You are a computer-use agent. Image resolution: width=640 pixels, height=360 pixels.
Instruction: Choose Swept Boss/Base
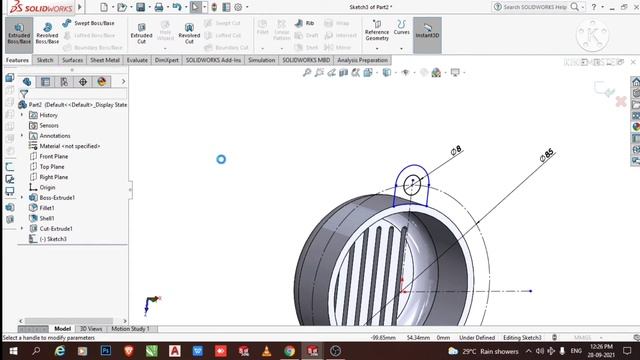(89, 23)
